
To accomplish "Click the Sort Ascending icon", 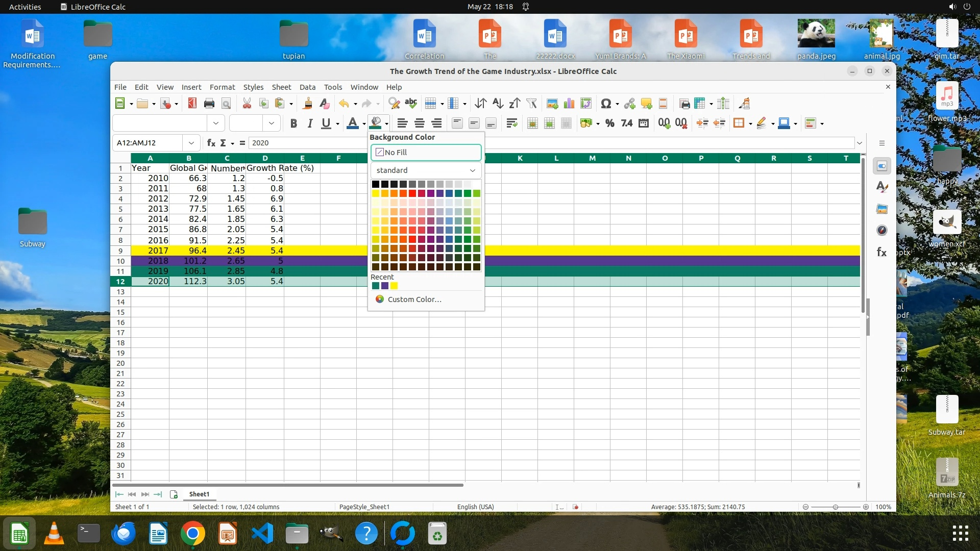I will 498,104.
